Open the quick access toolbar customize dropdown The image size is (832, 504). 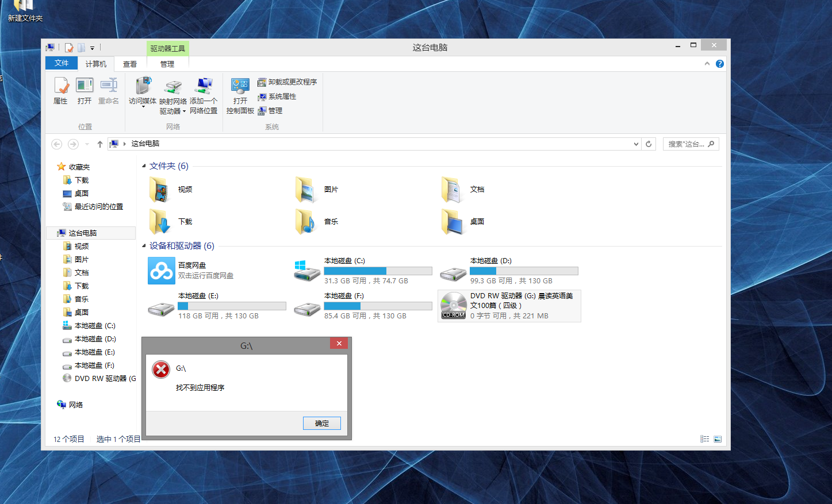92,48
